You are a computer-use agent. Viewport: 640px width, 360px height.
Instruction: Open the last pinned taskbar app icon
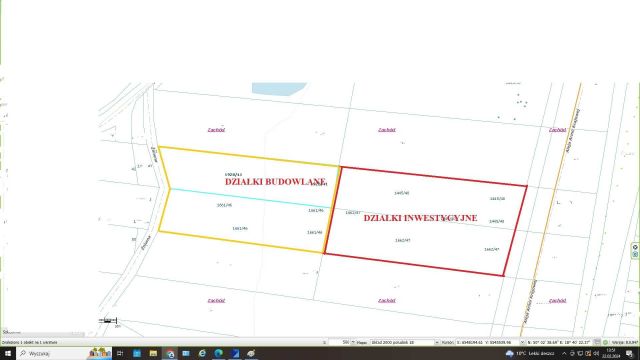251,353
